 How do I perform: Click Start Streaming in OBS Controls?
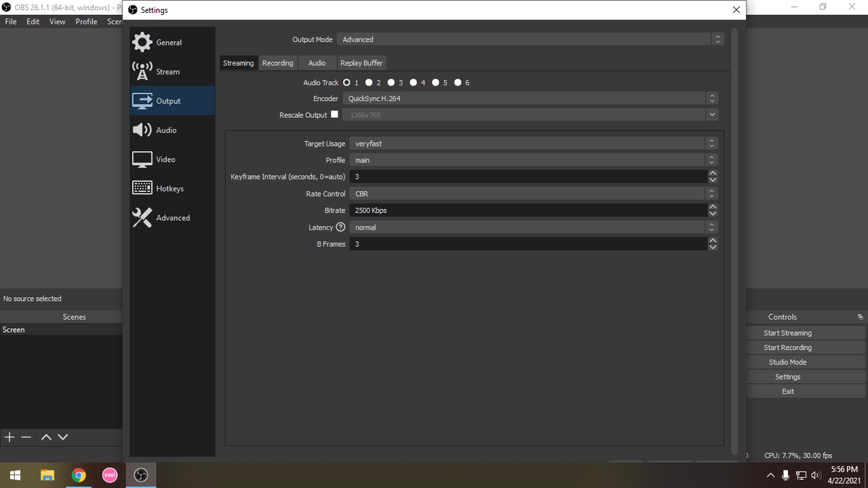tap(787, 333)
